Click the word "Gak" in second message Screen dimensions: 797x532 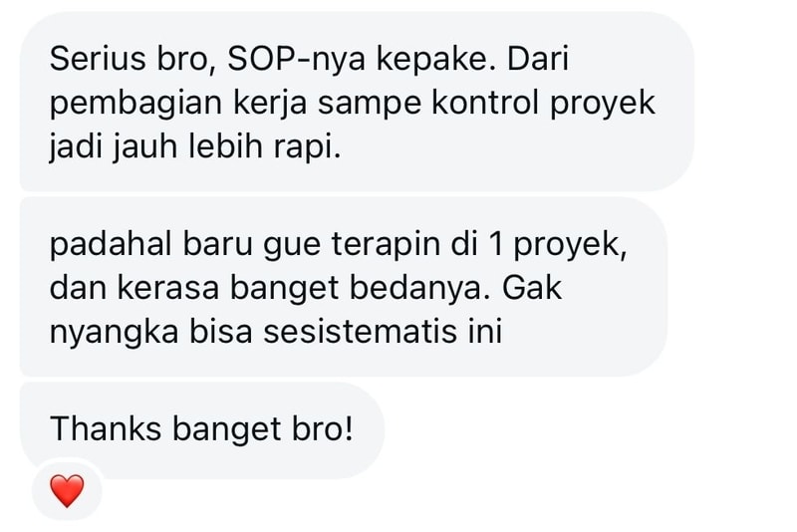(532, 288)
